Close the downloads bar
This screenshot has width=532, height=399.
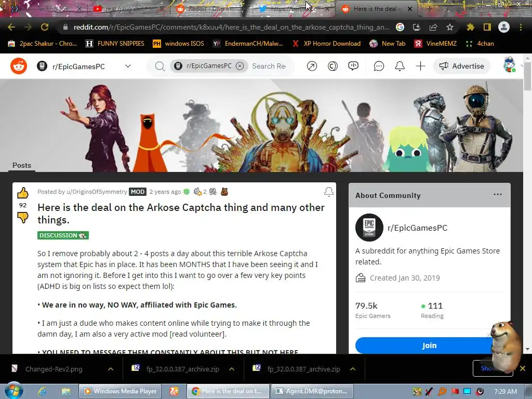tap(523, 368)
